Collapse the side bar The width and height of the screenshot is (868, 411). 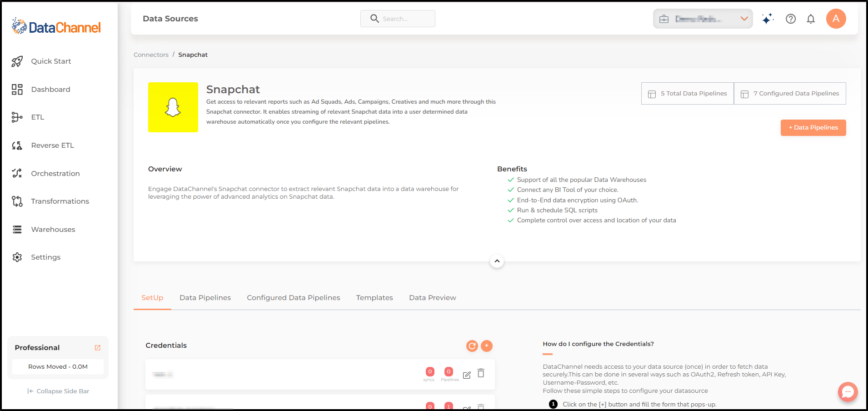(x=58, y=391)
